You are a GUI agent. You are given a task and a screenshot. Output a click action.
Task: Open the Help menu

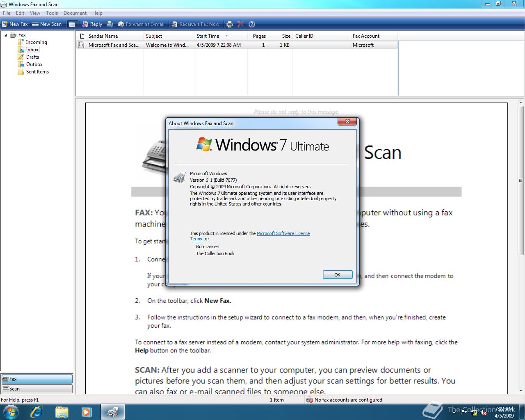97,13
